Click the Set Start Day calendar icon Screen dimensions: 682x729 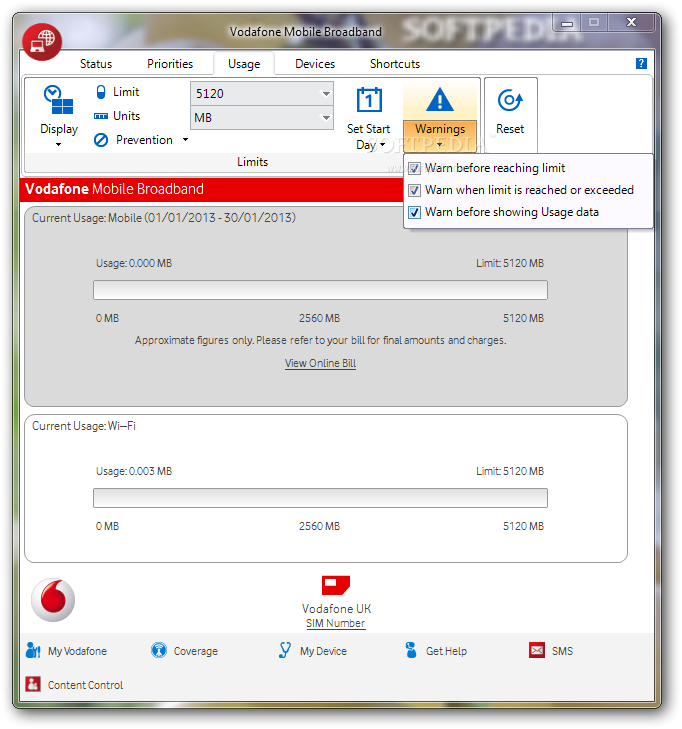369,99
